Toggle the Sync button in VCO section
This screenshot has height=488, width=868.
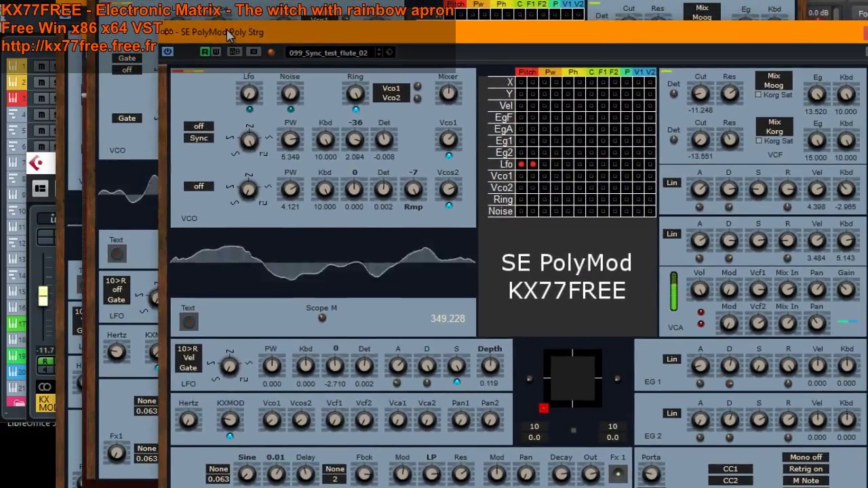point(199,138)
